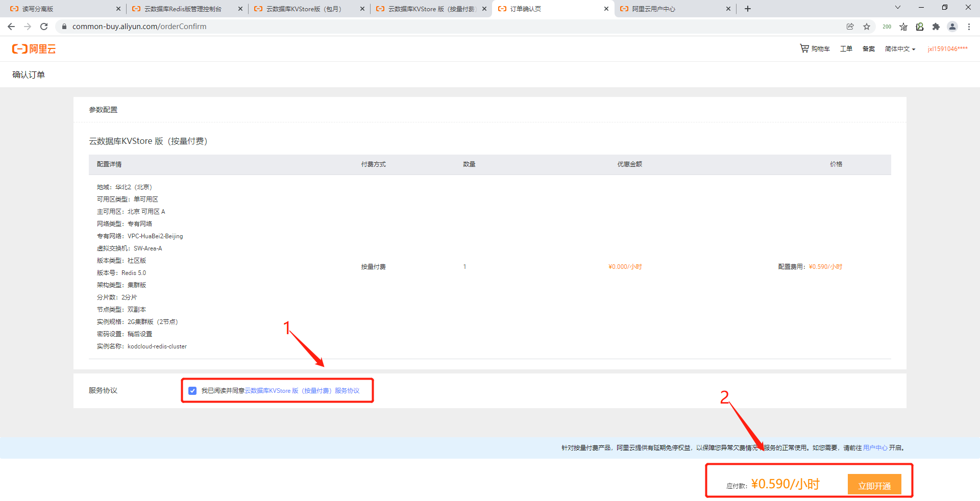This screenshot has width=980, height=501.
Task: Click 应付款 total ¥0.590/小时
Action: [773, 484]
